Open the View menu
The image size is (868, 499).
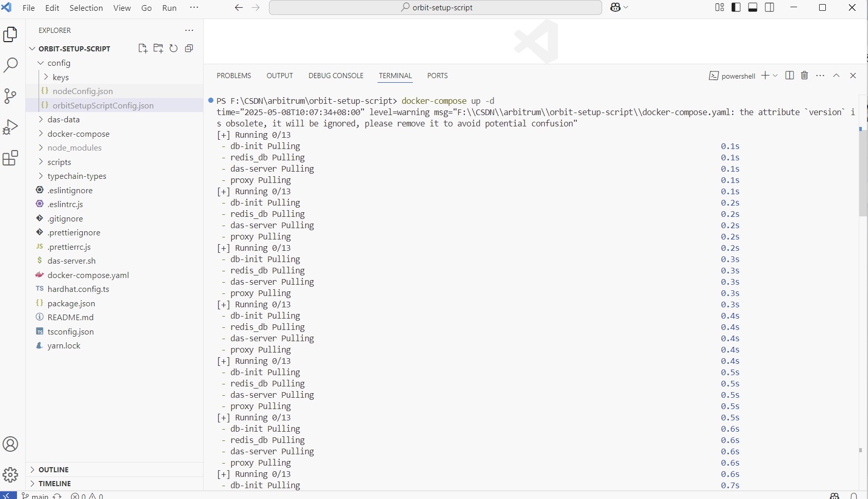click(122, 8)
